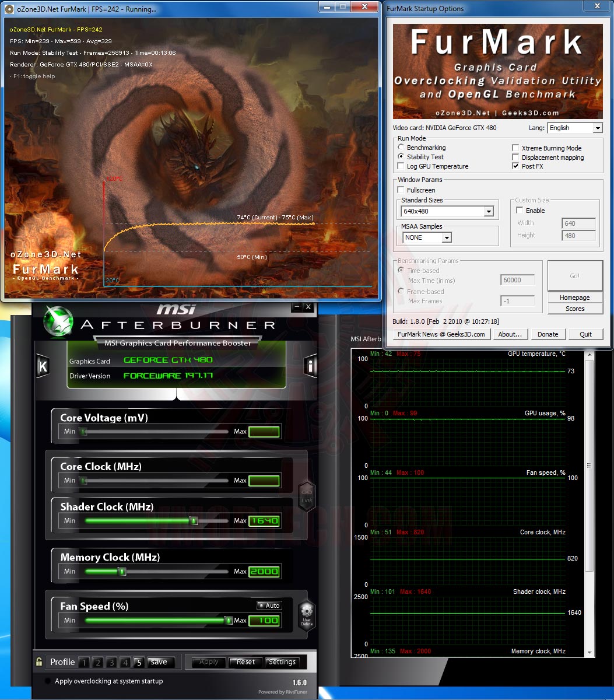Viewport: 614px width, 700px height.
Task: Click the About... button
Action: pos(510,334)
